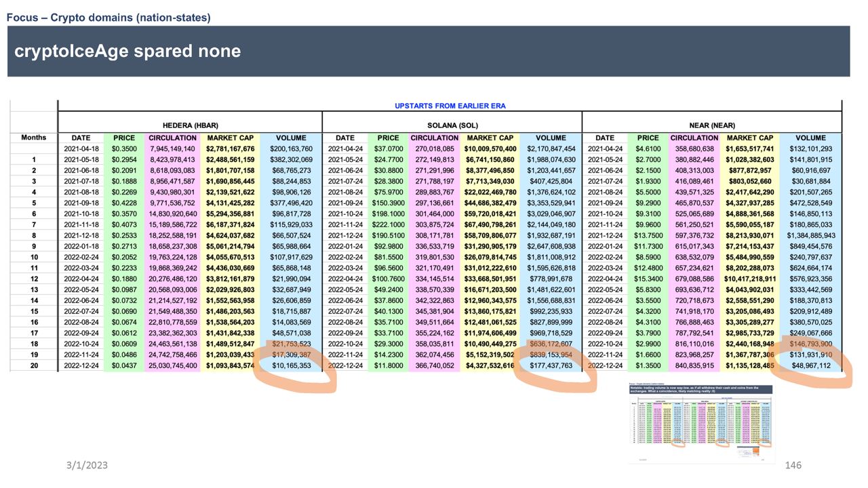Select the 'SOLANA (SOL)' section header

(452, 125)
